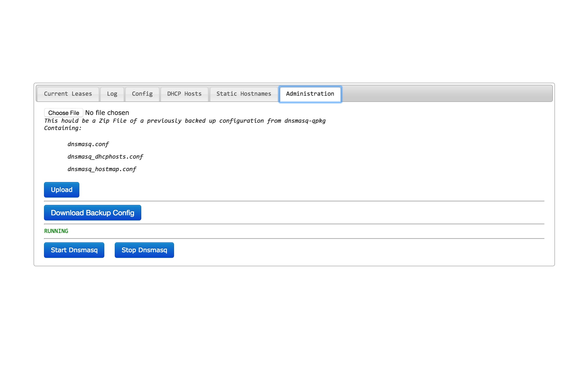This screenshot has height=376, width=588.
Task: Click the dnsmasq_hostmap.conf list entry
Action: click(102, 169)
